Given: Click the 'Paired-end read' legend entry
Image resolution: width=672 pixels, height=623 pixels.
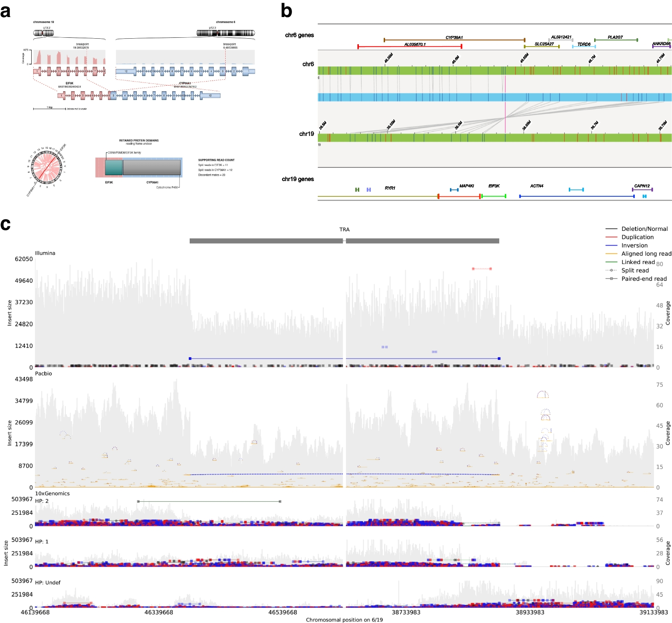Looking at the screenshot, I should pos(636,279).
